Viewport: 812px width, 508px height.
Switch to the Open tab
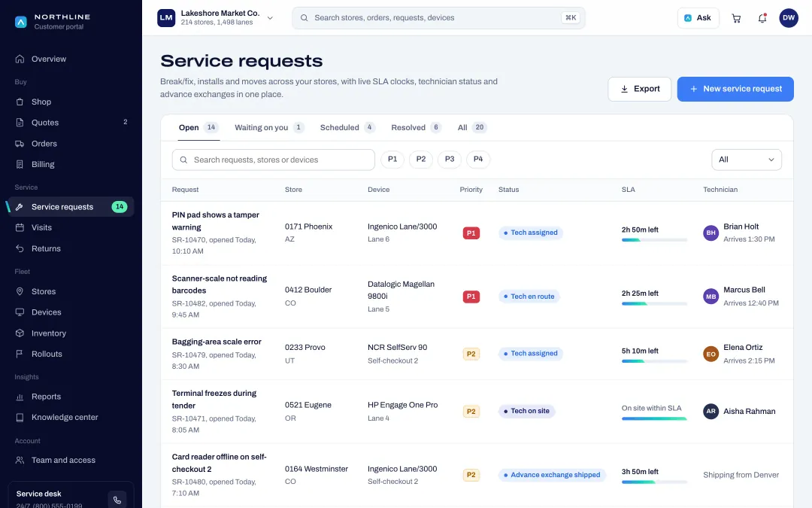pyautogui.click(x=198, y=127)
